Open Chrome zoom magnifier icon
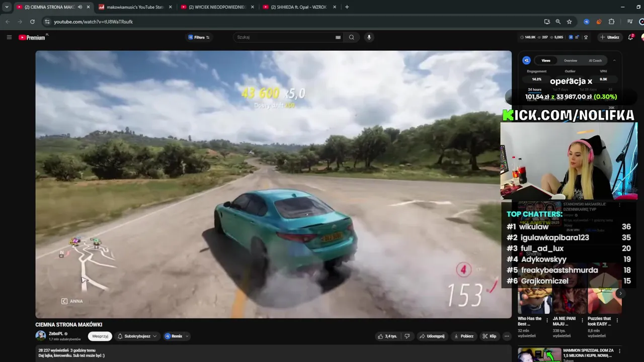The image size is (644, 362). pyautogui.click(x=558, y=22)
